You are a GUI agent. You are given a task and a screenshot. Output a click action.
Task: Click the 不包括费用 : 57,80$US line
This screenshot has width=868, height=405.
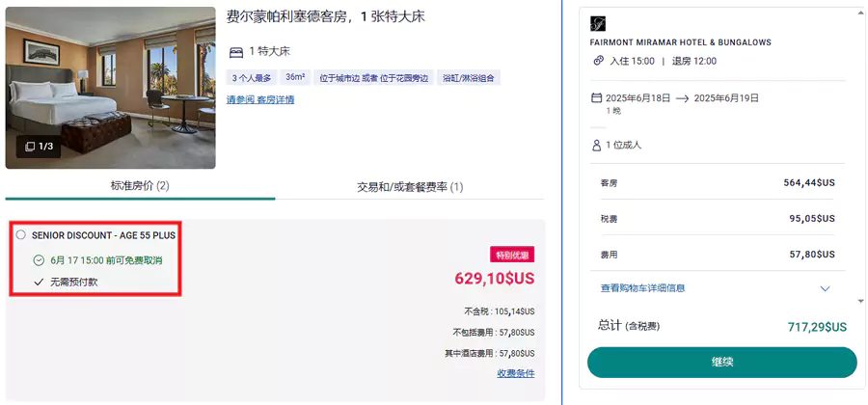click(x=494, y=333)
